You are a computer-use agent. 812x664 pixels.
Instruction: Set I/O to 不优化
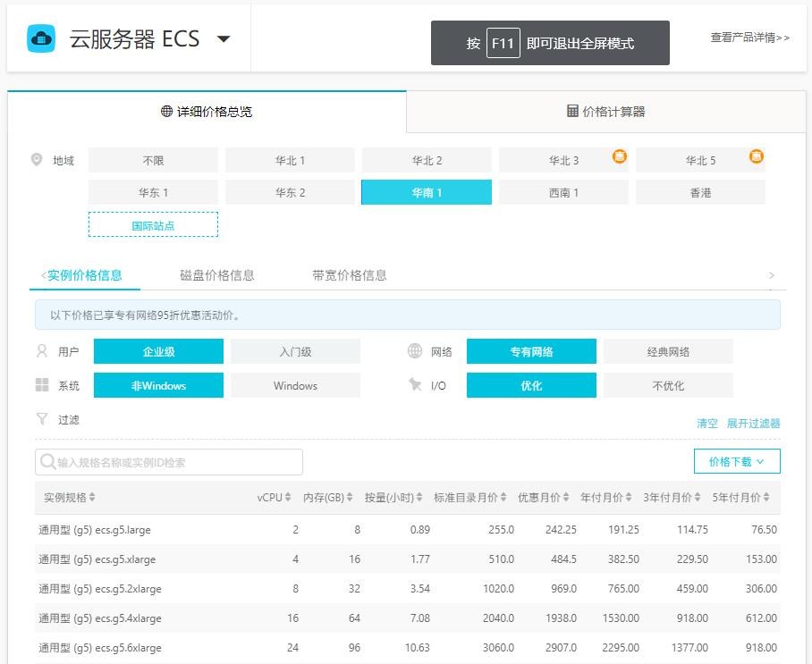[668, 385]
